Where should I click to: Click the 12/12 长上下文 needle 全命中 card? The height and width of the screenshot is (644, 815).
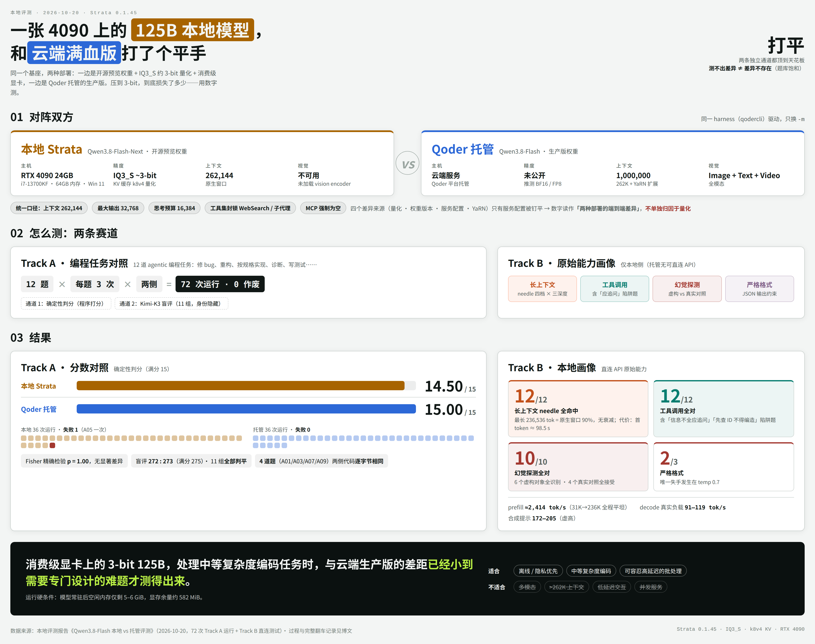(x=578, y=409)
